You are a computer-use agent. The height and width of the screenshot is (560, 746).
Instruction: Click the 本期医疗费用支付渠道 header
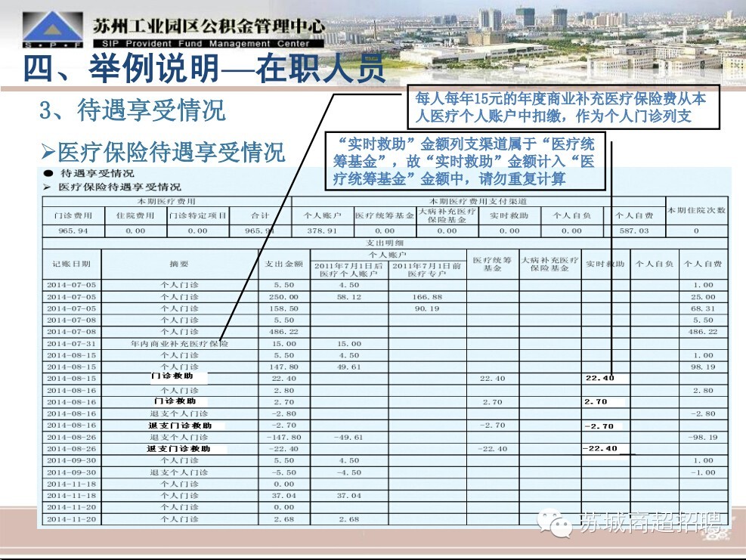coord(478,202)
